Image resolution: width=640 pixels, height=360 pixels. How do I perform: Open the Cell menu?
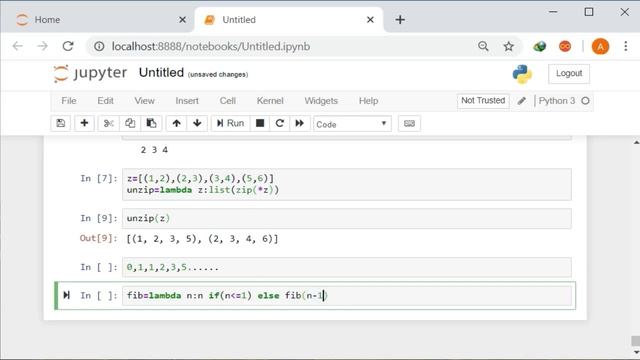228,101
